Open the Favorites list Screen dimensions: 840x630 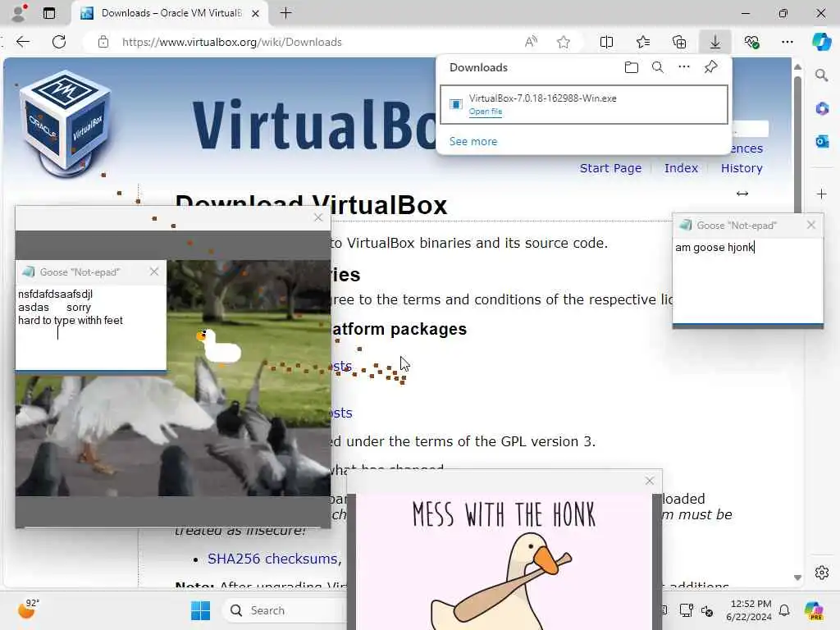point(643,42)
